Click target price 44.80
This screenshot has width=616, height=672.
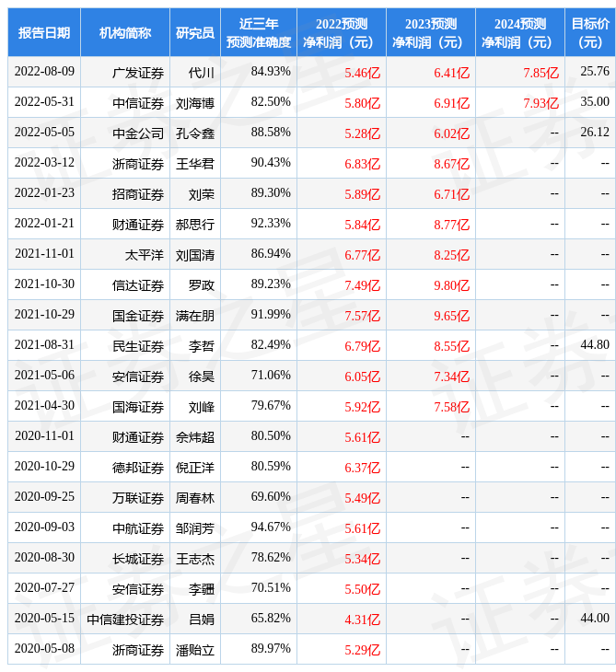pos(595,345)
